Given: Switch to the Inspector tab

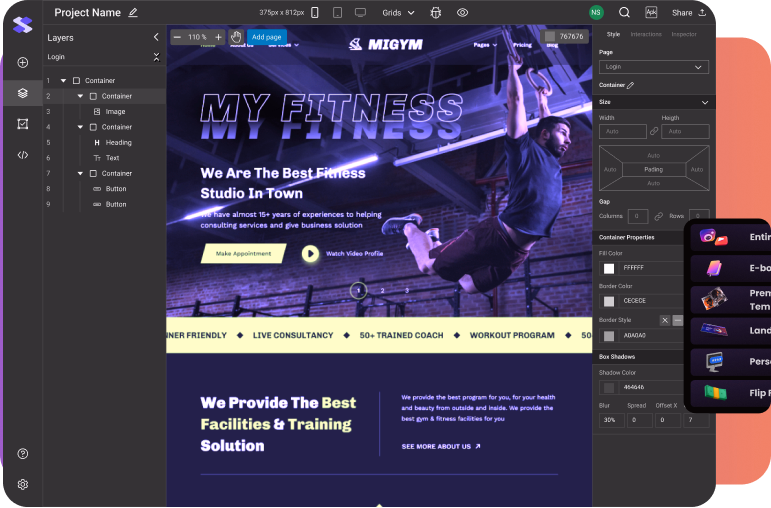Looking at the screenshot, I should 684,34.
